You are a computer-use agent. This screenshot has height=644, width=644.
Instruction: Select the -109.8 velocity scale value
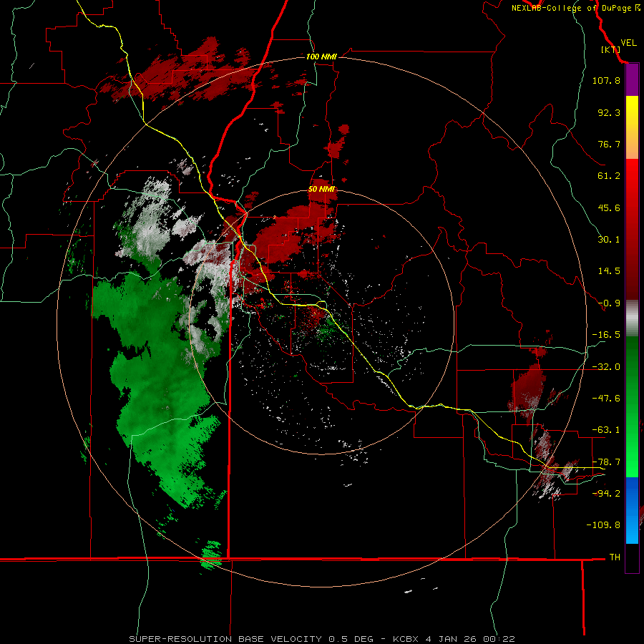tap(603, 525)
